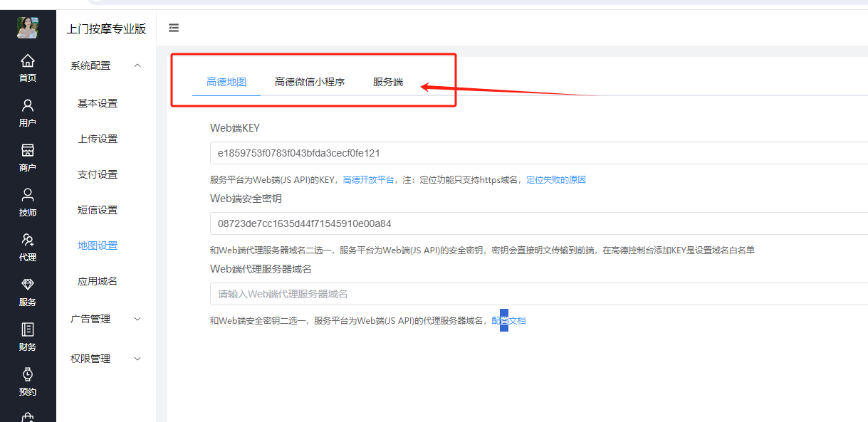The width and height of the screenshot is (868, 422).
Task: Select 地图设置 menu item
Action: (98, 246)
